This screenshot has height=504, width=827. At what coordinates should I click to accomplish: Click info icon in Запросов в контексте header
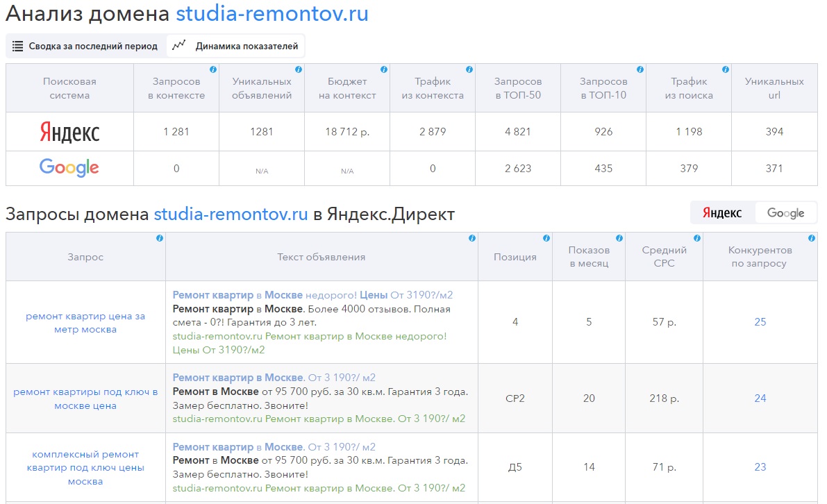(213, 69)
